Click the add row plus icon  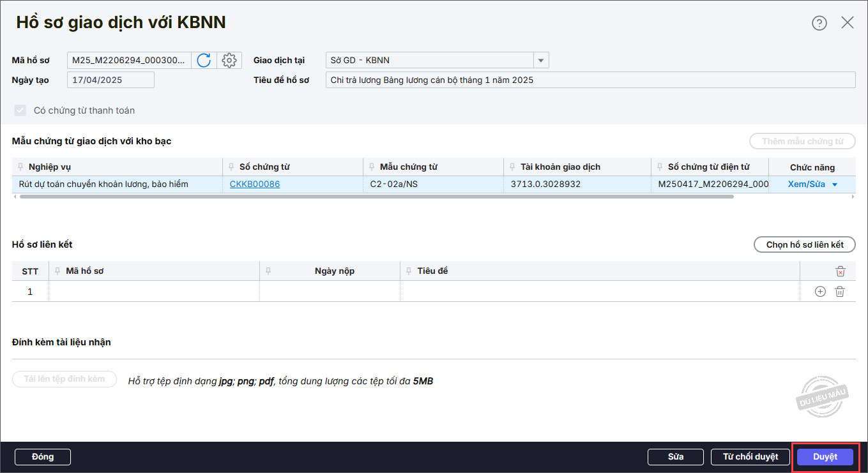pyautogui.click(x=820, y=292)
